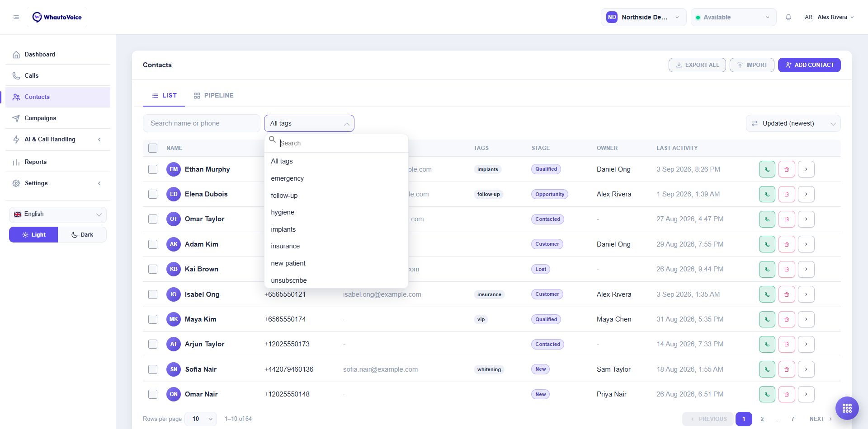Change the Available status dropdown
868x429 pixels.
tap(733, 17)
